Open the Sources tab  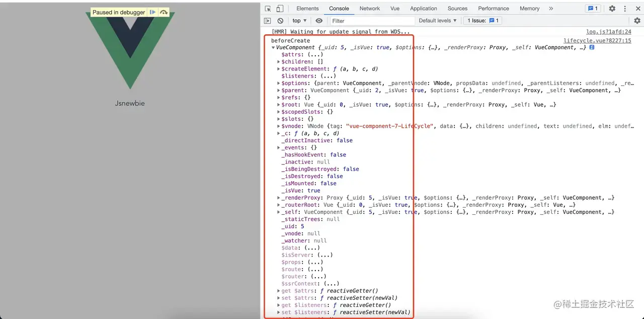pyautogui.click(x=457, y=9)
